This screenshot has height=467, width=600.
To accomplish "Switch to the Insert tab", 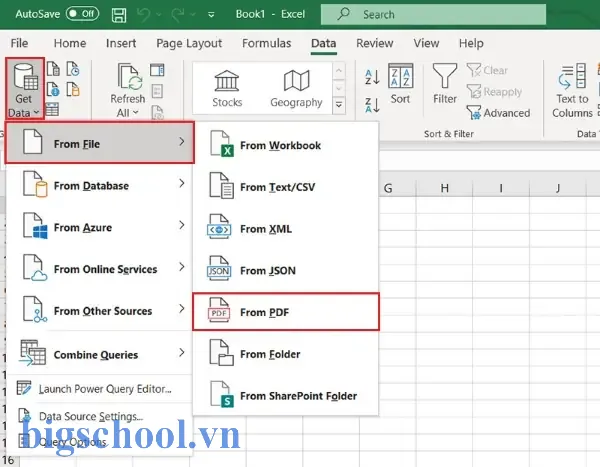I will click(x=121, y=43).
